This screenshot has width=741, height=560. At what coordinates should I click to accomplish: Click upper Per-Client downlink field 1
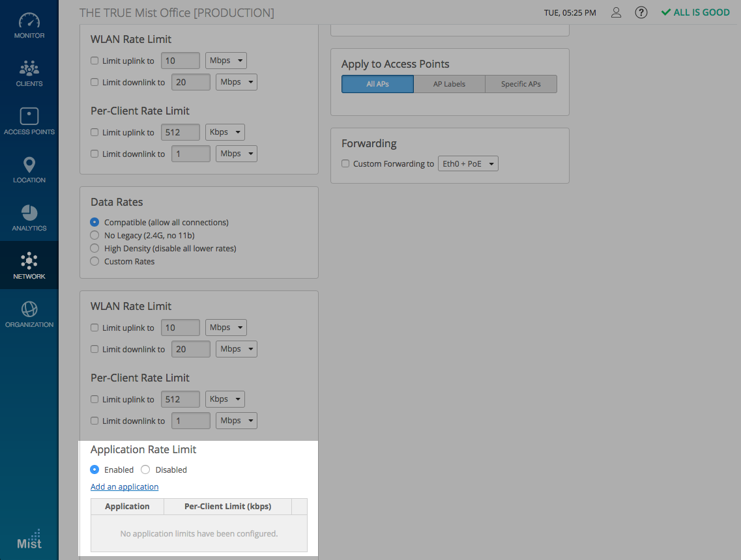click(x=190, y=154)
